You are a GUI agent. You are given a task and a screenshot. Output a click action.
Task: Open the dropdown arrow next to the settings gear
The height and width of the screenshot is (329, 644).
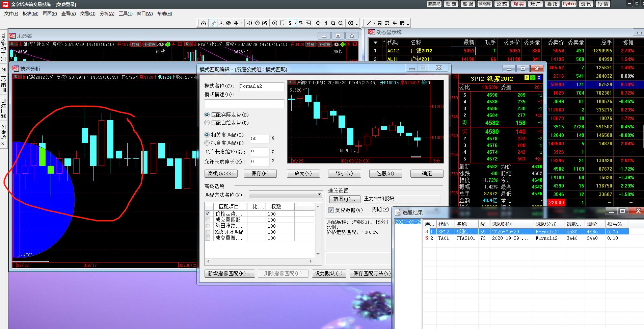point(356,24)
